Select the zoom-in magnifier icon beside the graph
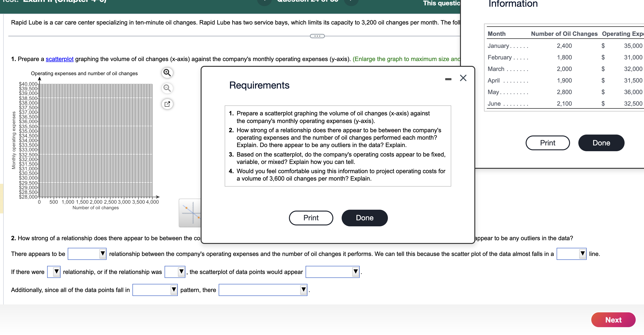644x335 pixels. (167, 73)
